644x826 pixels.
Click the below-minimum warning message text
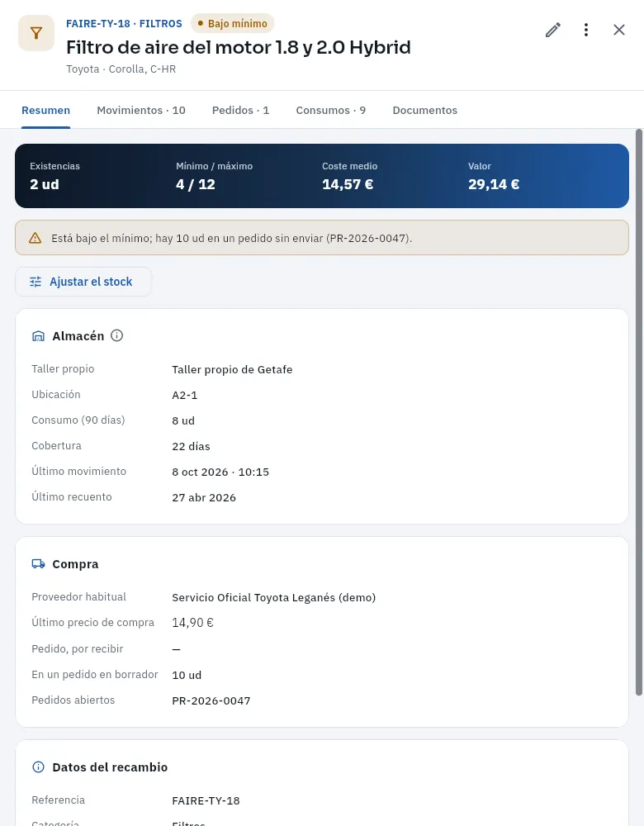click(232, 238)
